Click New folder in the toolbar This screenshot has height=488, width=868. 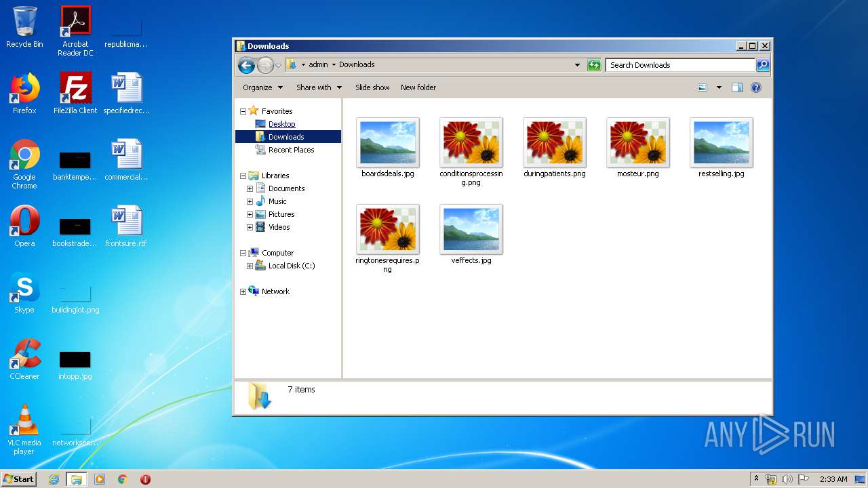tap(418, 87)
